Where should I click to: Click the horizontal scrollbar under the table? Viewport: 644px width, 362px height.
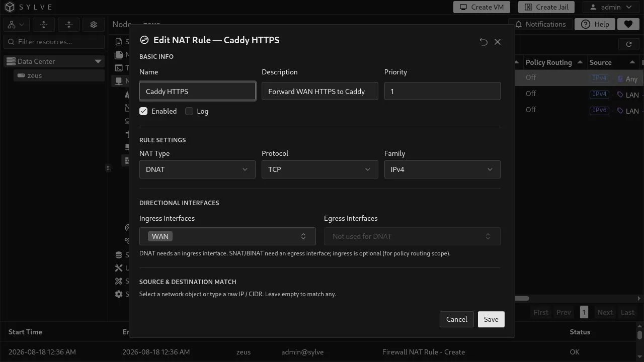[522, 298]
